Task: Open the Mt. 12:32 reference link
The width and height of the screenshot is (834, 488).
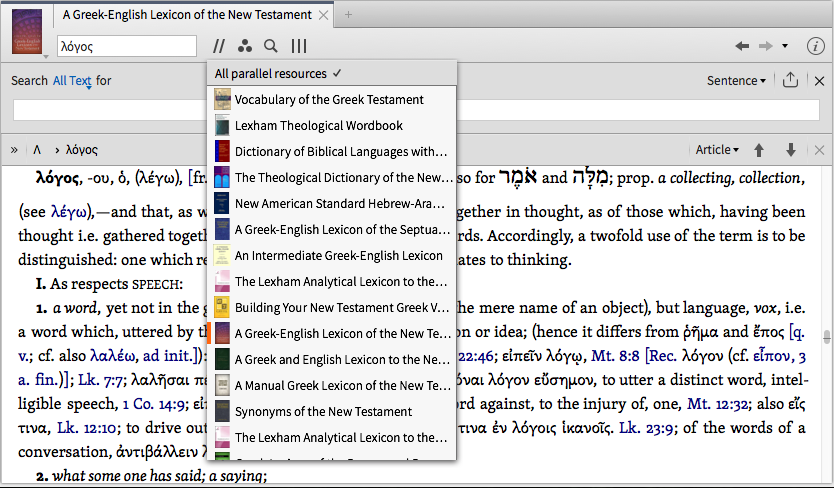Action: tap(718, 404)
